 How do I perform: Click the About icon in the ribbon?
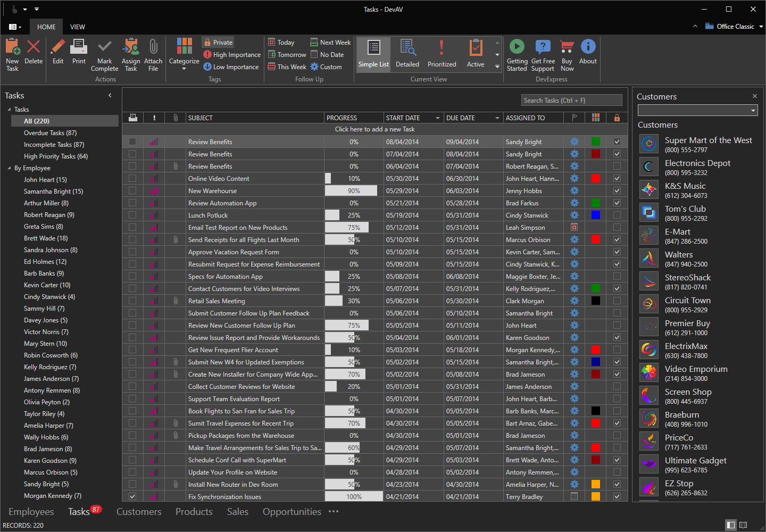click(588, 53)
